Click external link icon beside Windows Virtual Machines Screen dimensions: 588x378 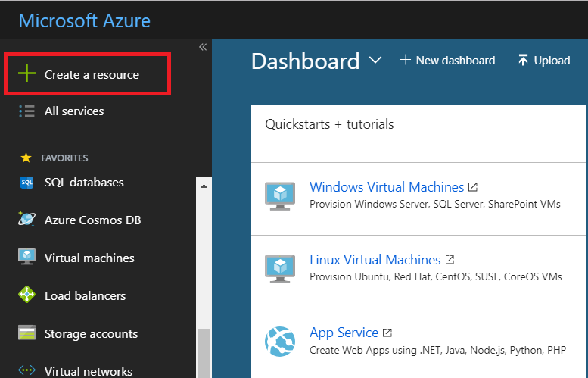tap(473, 186)
